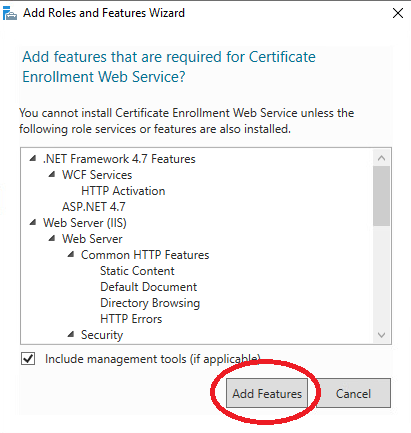This screenshot has width=411, height=433.
Task: Select HTTP Activation in the list
Action: point(123,191)
